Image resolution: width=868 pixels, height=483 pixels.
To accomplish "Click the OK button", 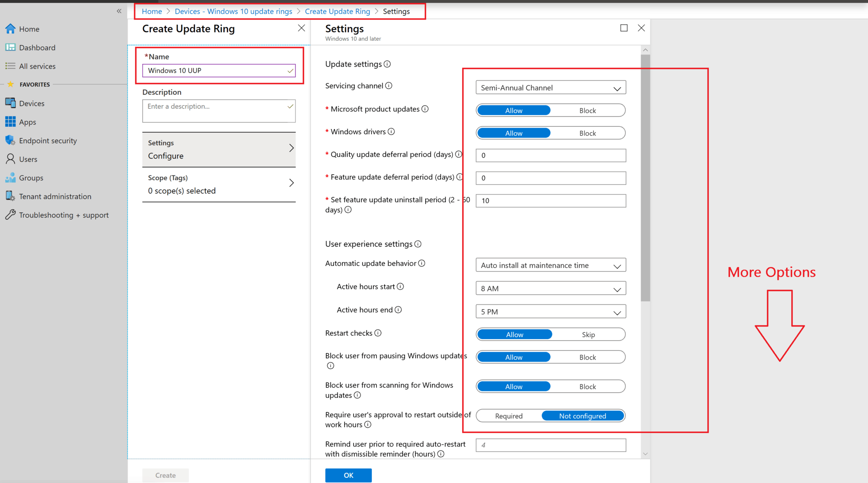I will [349, 475].
